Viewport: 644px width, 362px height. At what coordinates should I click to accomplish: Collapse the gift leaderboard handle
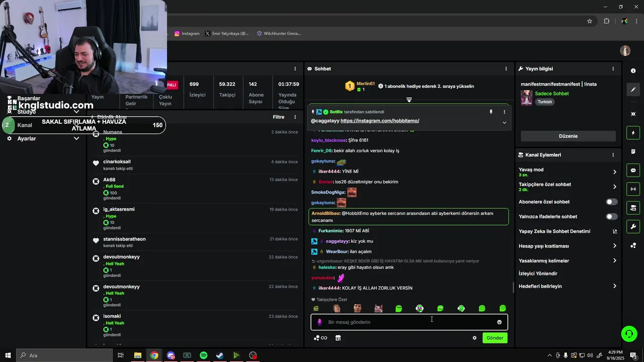coord(409,100)
